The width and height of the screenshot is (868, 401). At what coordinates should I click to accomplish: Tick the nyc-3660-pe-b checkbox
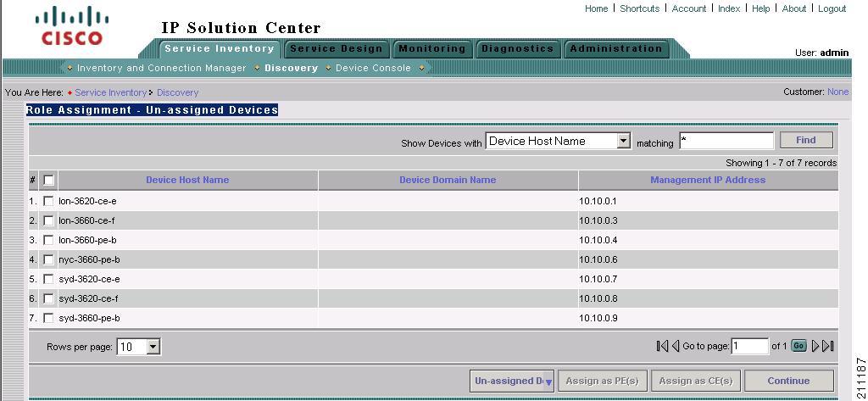48,259
